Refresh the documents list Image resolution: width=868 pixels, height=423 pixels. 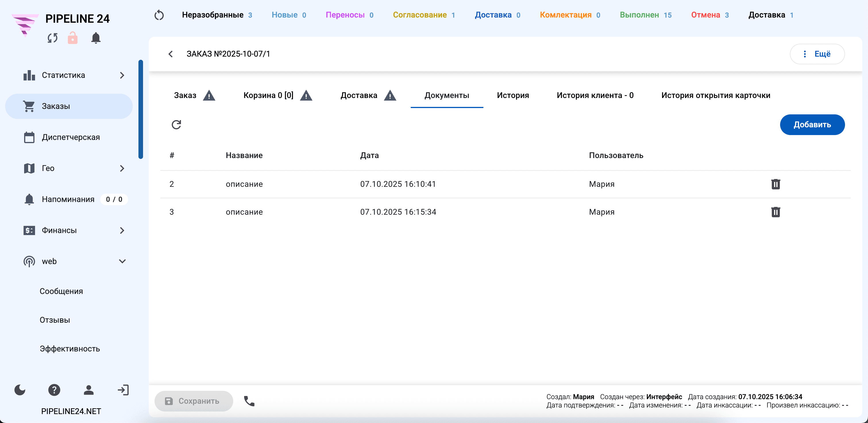176,125
